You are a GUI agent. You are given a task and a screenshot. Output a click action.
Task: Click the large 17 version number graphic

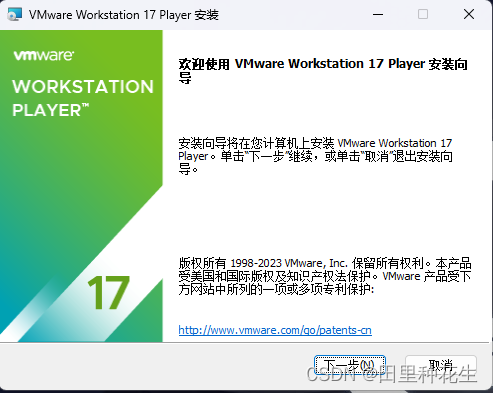click(x=108, y=292)
